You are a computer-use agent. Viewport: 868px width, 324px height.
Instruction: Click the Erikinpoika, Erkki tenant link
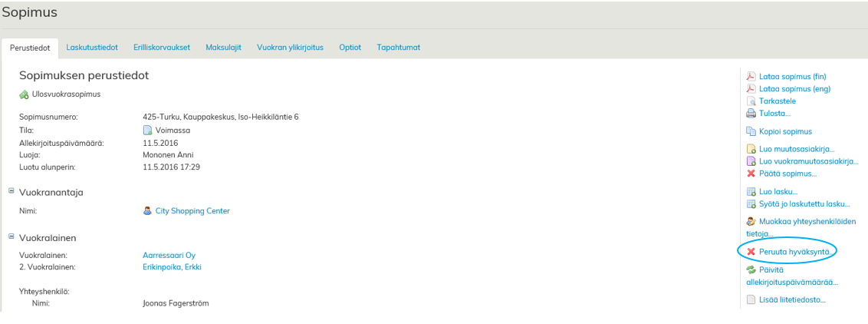(x=172, y=267)
